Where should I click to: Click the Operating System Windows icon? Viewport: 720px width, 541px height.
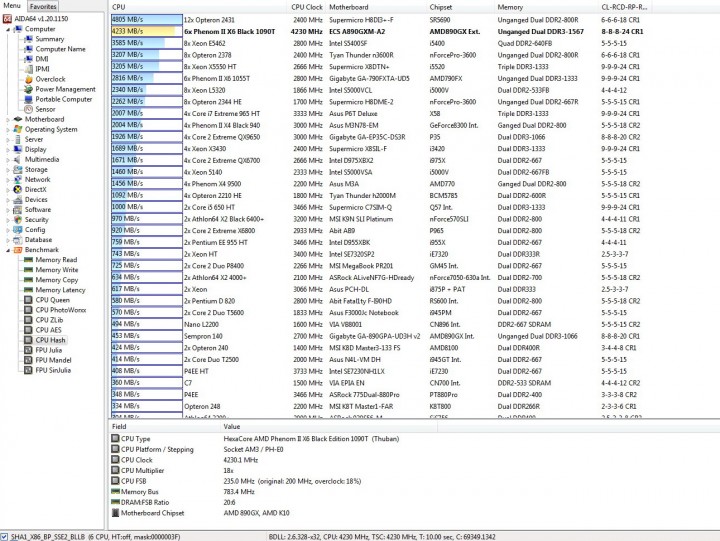pos(18,130)
